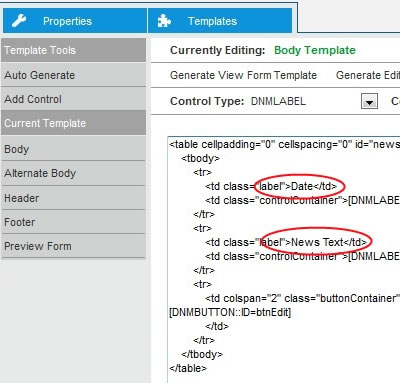This screenshot has width=400, height=383.
Task: Click into the template code editor on the colspan="2" line
Action: coord(302,298)
